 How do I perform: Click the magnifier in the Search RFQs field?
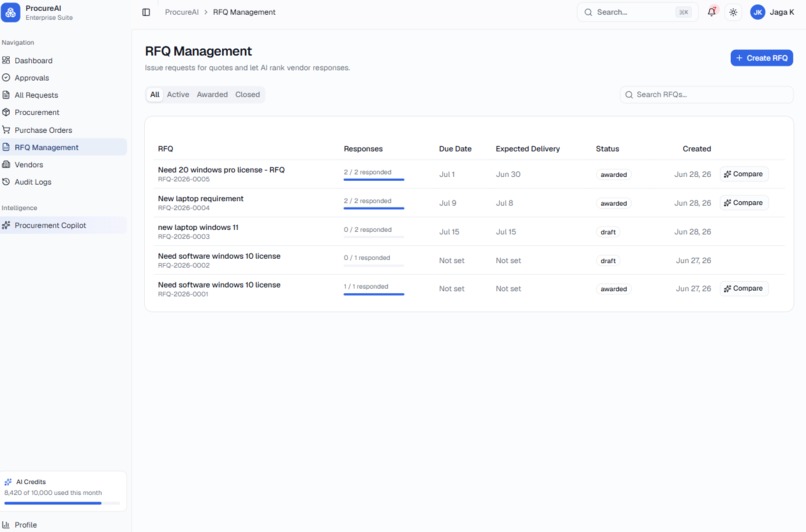click(x=629, y=95)
